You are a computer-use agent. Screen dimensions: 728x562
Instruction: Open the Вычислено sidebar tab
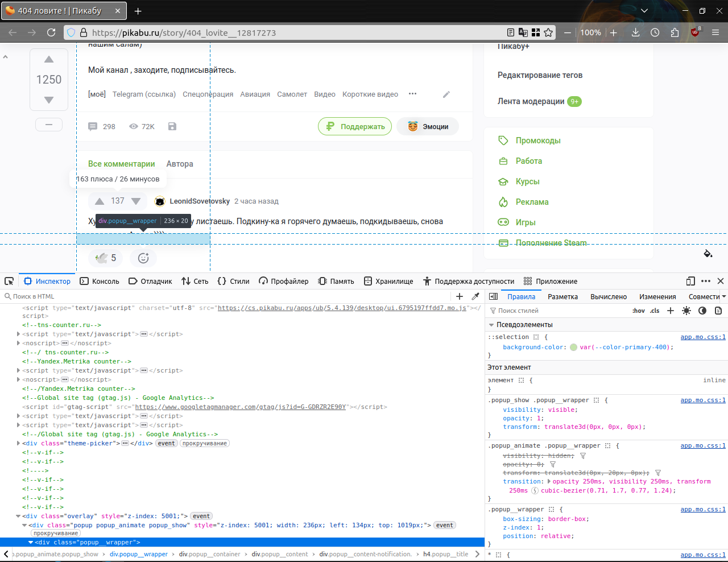click(x=609, y=296)
